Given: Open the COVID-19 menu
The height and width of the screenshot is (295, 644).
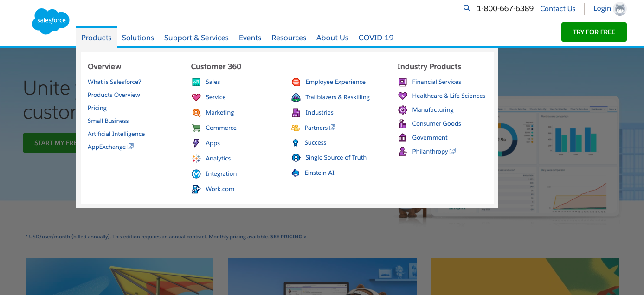Looking at the screenshot, I should tap(376, 38).
